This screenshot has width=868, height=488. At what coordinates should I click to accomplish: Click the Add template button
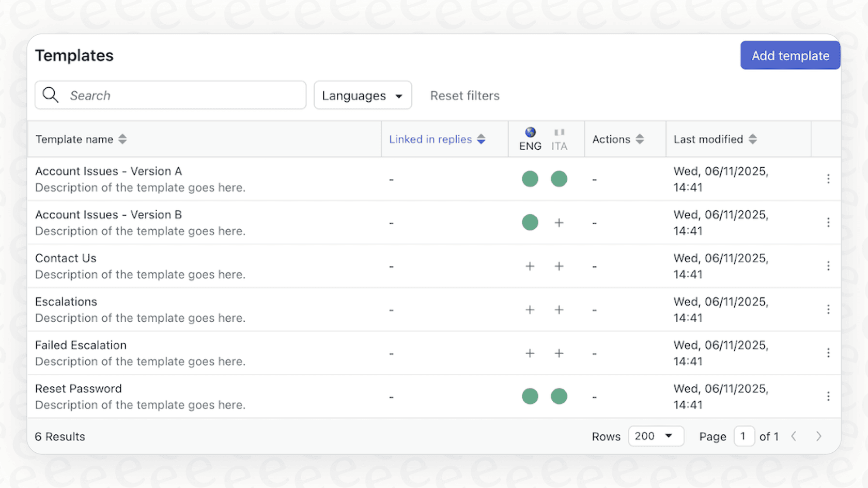[x=789, y=55]
